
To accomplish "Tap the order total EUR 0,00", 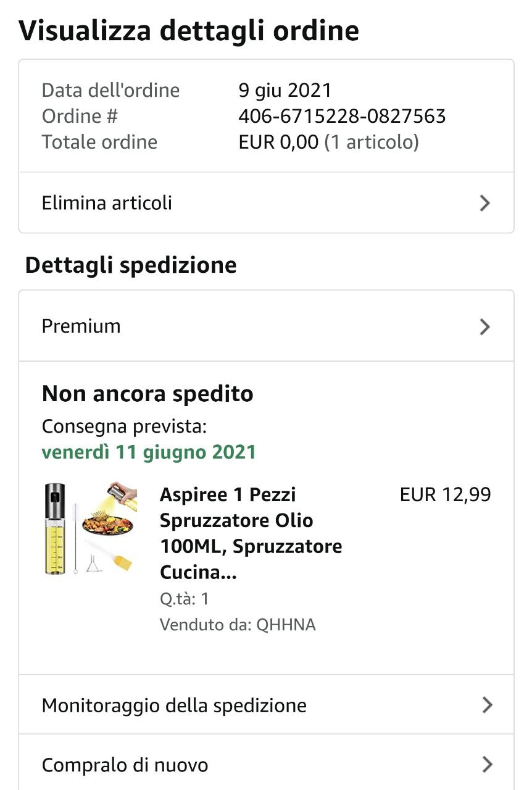I will pyautogui.click(x=278, y=142).
